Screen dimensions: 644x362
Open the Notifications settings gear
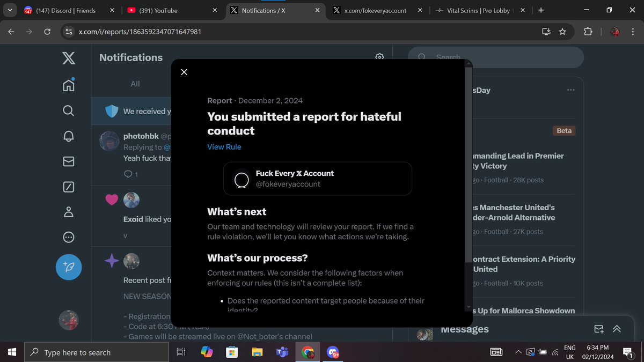coord(379,57)
